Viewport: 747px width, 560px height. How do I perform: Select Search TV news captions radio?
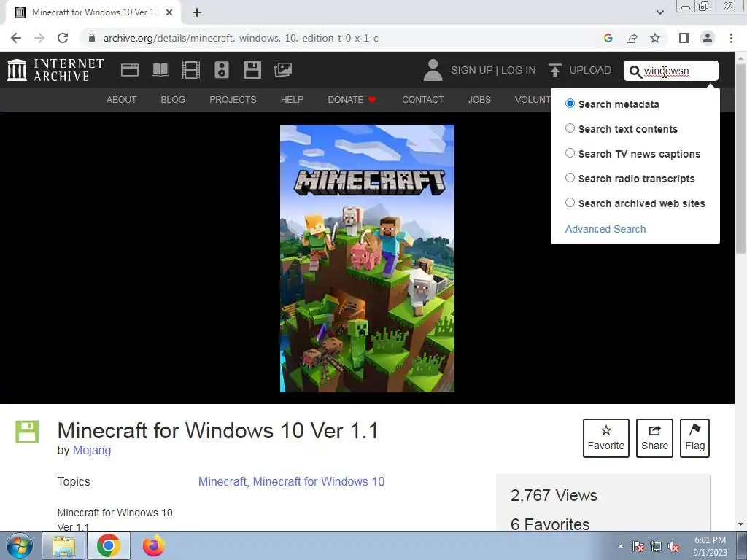coord(570,153)
